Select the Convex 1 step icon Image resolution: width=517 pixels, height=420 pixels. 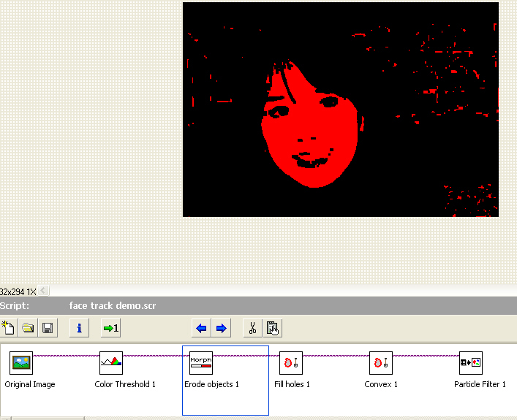click(x=381, y=363)
